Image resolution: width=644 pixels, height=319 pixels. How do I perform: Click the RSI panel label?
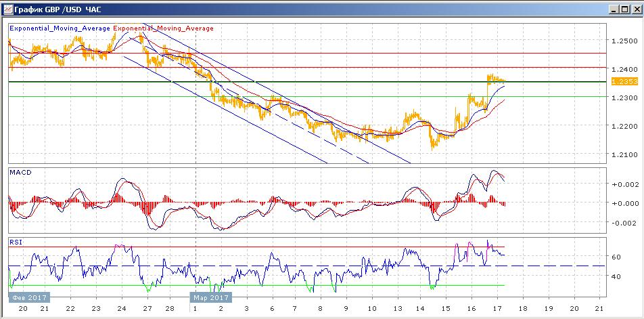[x=16, y=242]
